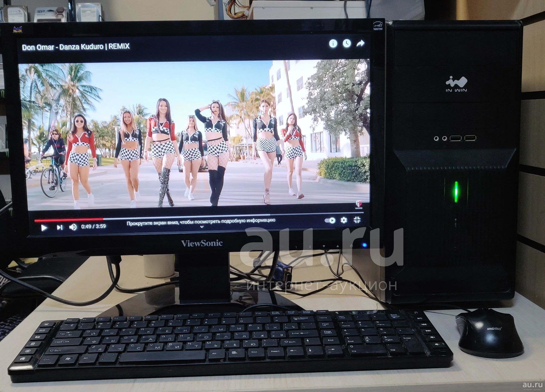Click the 0:49 / 3:59 time display

coord(93,226)
